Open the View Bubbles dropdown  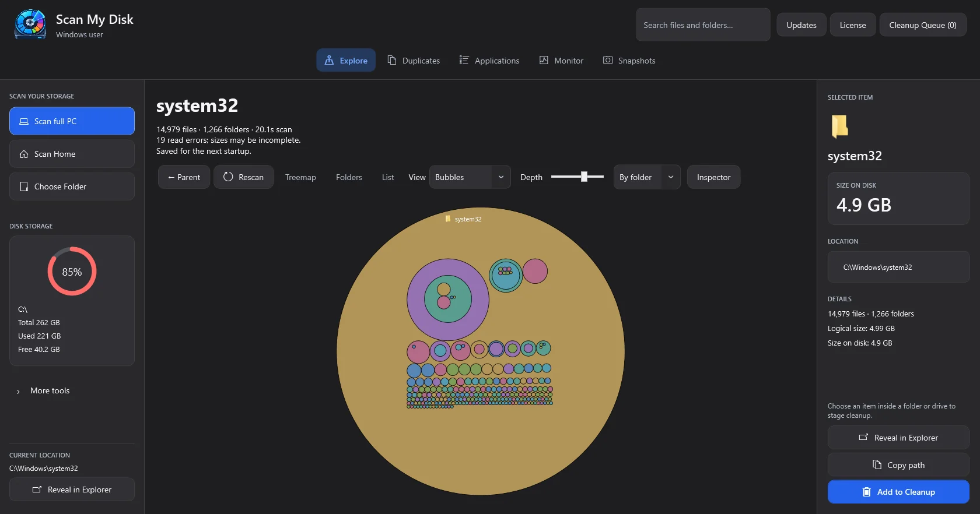tap(470, 177)
